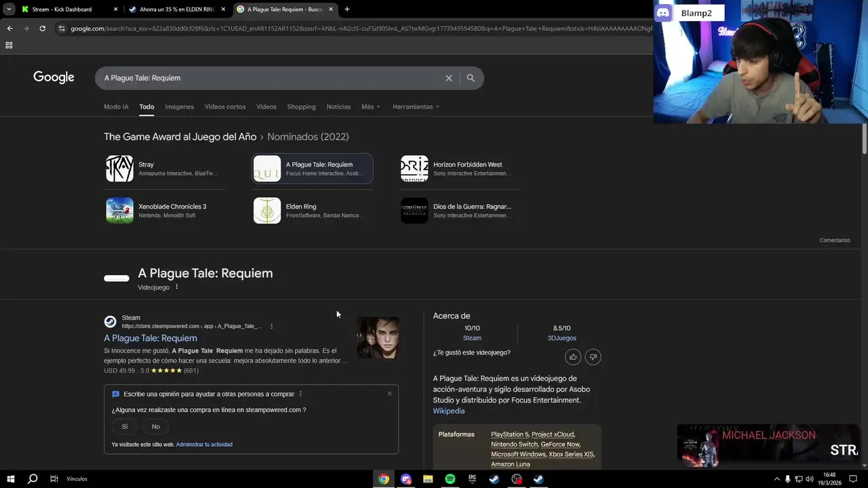Image resolution: width=868 pixels, height=488 pixels.
Task: Open the Videojuego more options menu
Action: coord(177,287)
